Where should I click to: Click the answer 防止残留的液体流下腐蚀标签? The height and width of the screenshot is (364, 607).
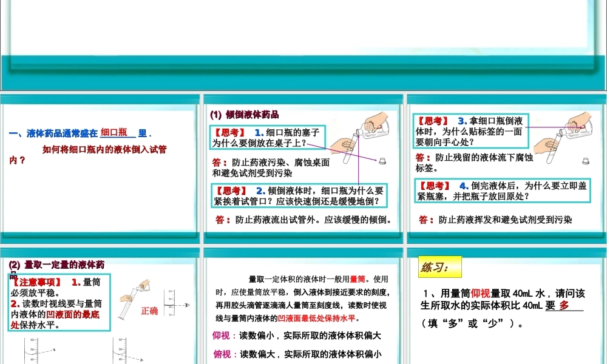(474, 163)
